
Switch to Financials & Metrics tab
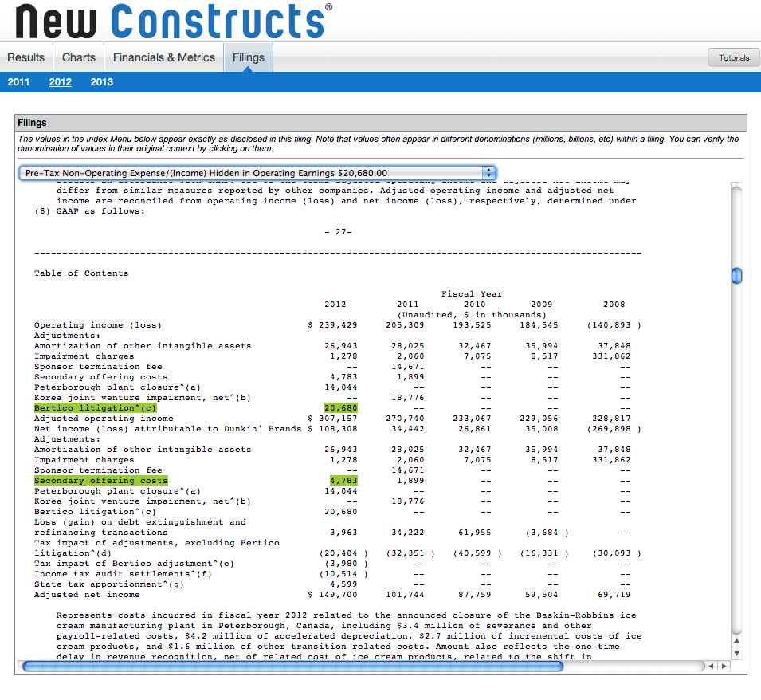point(164,57)
